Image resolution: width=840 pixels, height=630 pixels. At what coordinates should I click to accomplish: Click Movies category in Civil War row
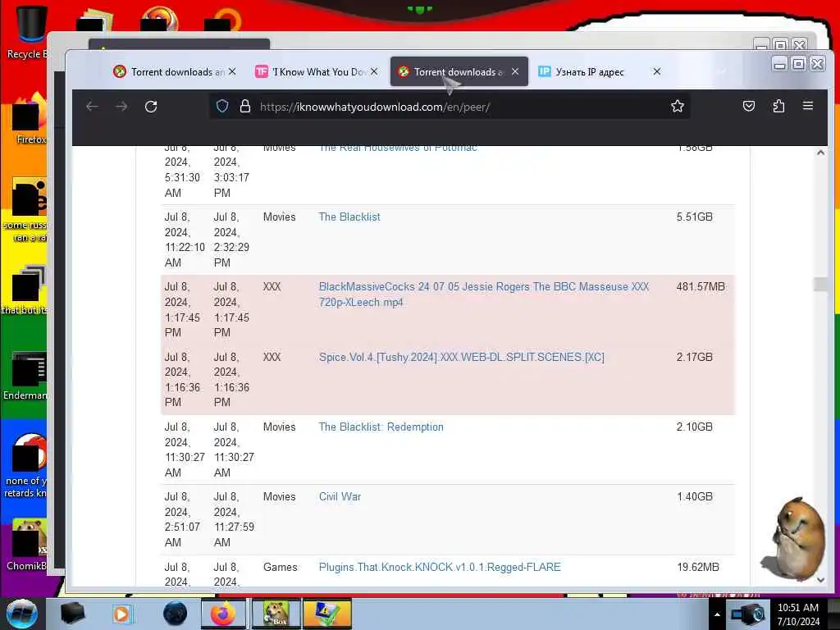coord(279,496)
